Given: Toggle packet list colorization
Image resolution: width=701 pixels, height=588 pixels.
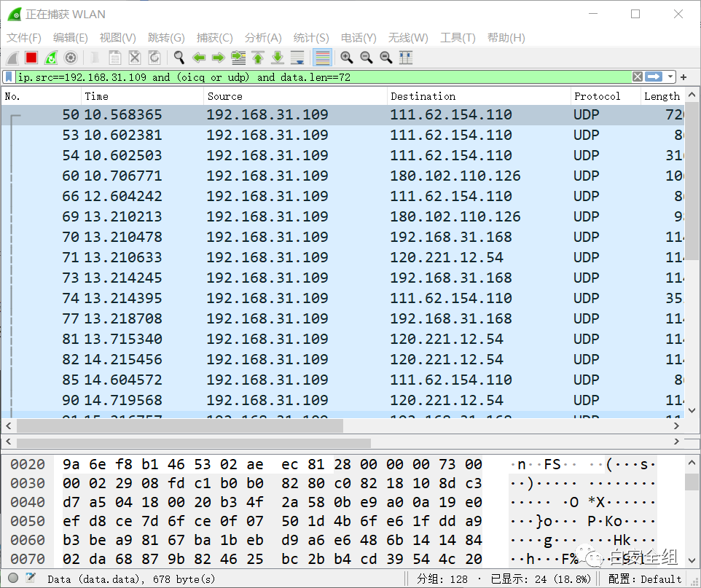Looking at the screenshot, I should [x=322, y=58].
